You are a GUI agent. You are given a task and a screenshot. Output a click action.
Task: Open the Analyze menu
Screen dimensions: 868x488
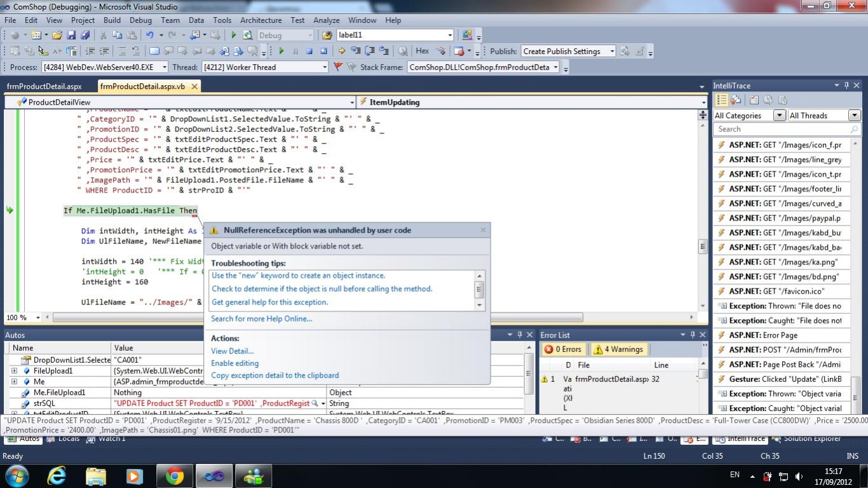[x=327, y=20]
